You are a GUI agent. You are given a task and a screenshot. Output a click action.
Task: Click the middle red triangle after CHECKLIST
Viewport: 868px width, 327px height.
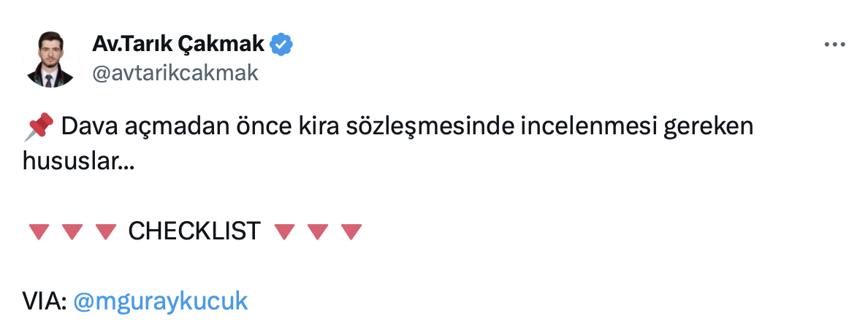pyautogui.click(x=318, y=232)
